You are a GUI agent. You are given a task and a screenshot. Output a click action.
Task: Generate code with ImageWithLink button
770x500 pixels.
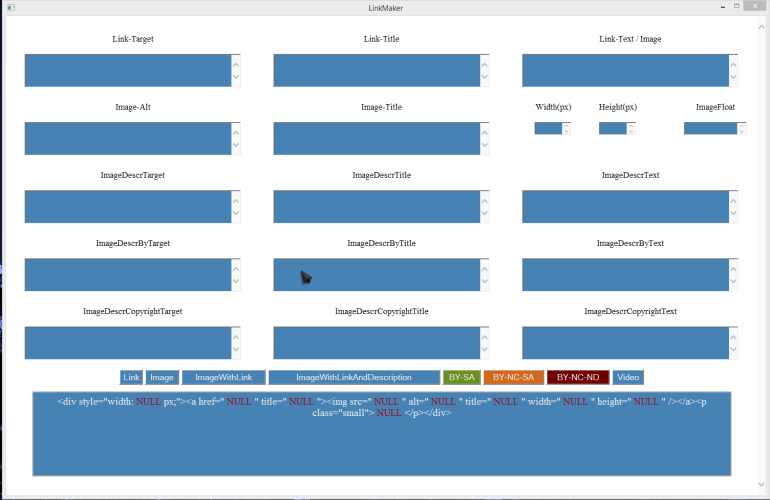pos(224,377)
